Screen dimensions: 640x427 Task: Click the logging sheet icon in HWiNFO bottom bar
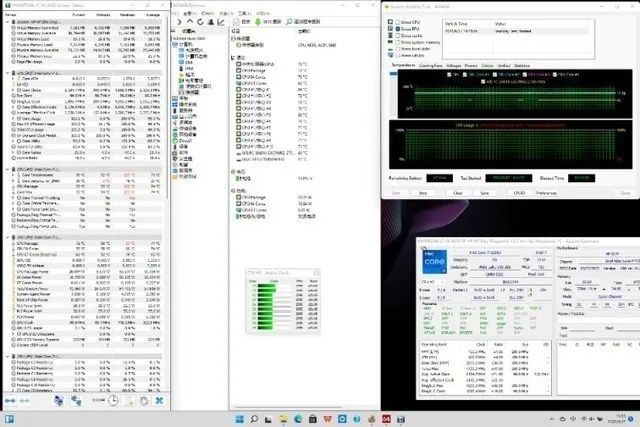click(129, 400)
